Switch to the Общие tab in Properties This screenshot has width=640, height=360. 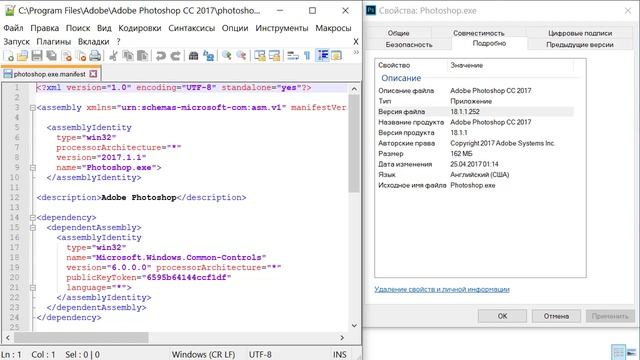398,33
